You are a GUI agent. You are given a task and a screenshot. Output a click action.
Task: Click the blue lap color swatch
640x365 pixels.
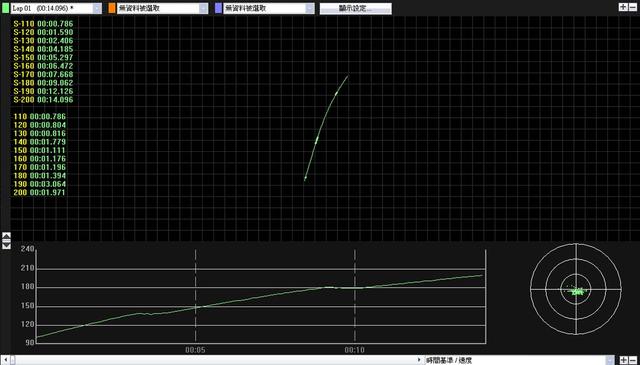coord(218,8)
